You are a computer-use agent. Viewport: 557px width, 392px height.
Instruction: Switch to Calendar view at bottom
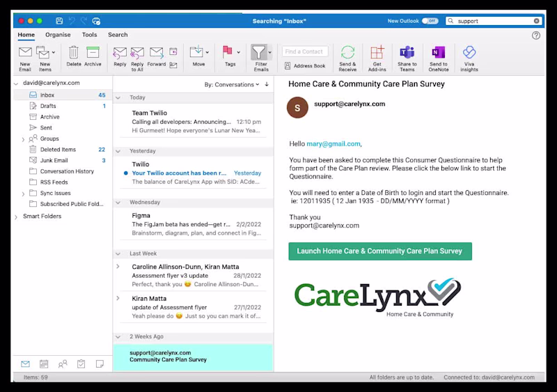pyautogui.click(x=44, y=364)
